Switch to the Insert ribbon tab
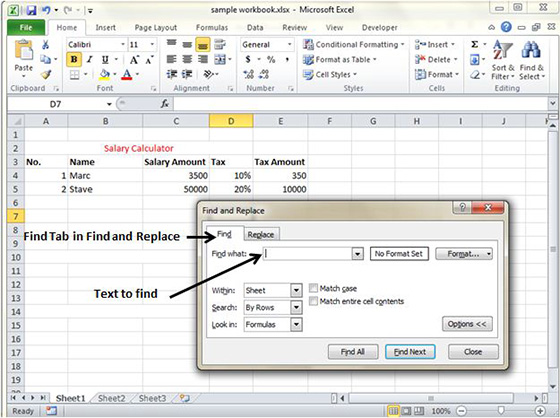The height and width of the screenshot is (418, 560). (x=105, y=28)
